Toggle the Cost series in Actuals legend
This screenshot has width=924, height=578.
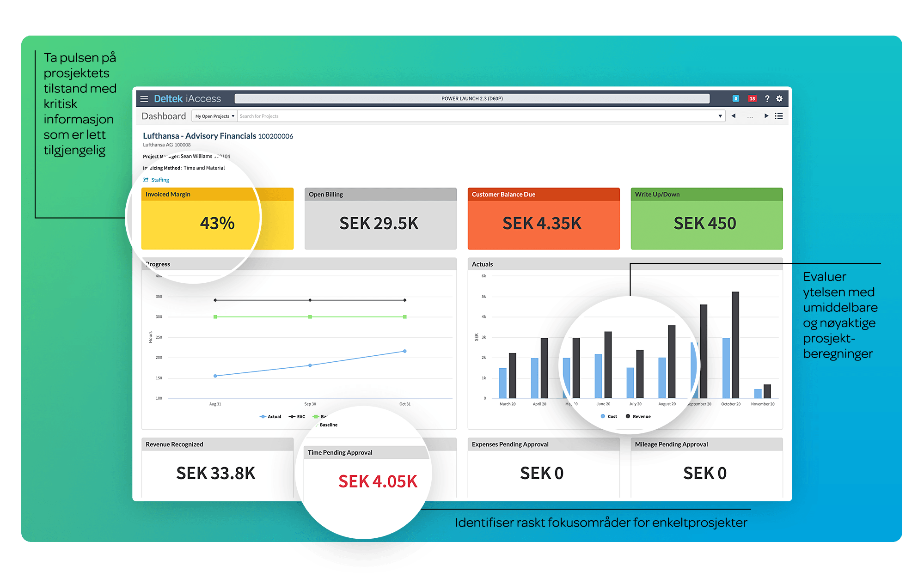pos(609,416)
